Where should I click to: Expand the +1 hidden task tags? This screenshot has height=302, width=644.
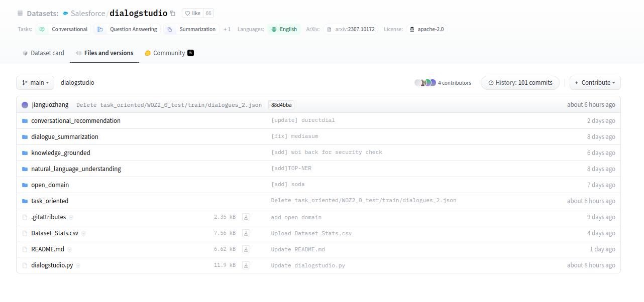227,29
